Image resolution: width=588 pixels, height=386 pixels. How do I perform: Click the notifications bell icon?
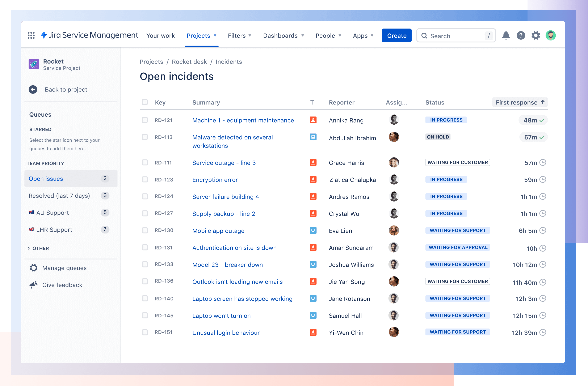506,35
